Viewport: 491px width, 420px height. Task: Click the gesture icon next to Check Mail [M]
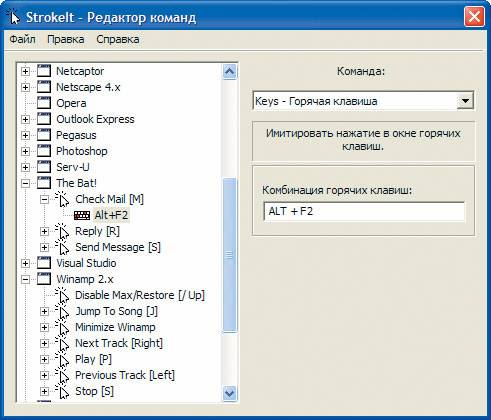(62, 199)
